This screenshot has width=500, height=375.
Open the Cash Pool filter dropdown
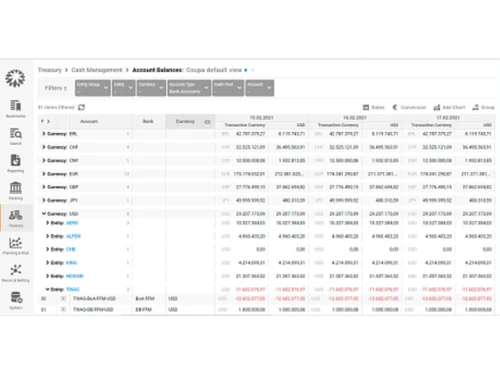coord(228,88)
